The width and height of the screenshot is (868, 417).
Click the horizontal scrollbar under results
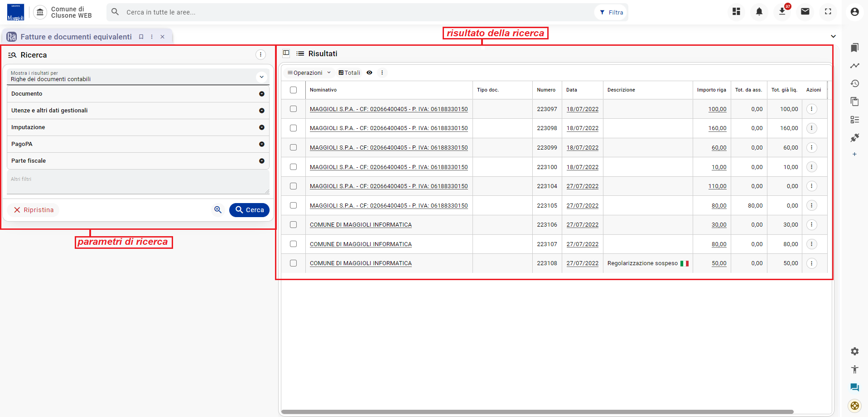(x=537, y=412)
